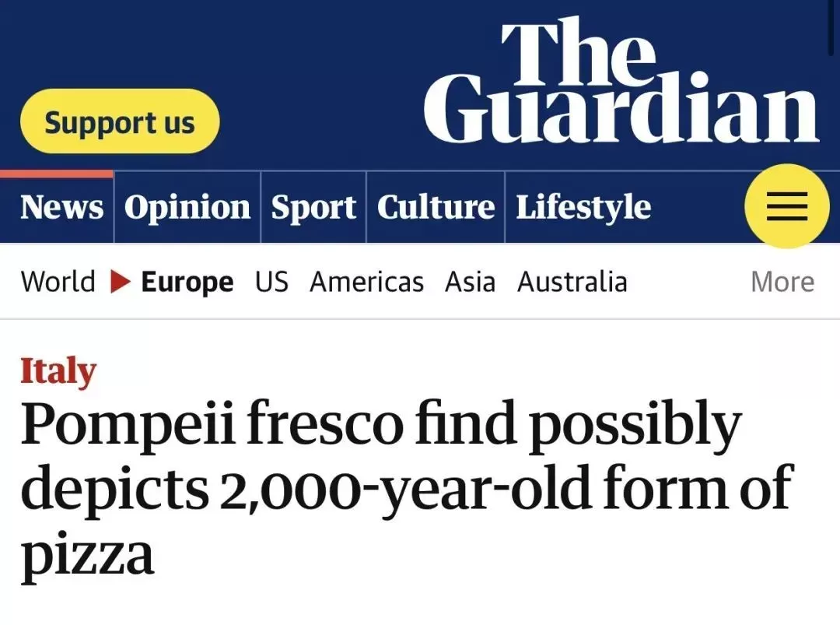Screen dimensions: 840x625
Task: Open the yellow hamburger menu icon
Action: coord(786,206)
